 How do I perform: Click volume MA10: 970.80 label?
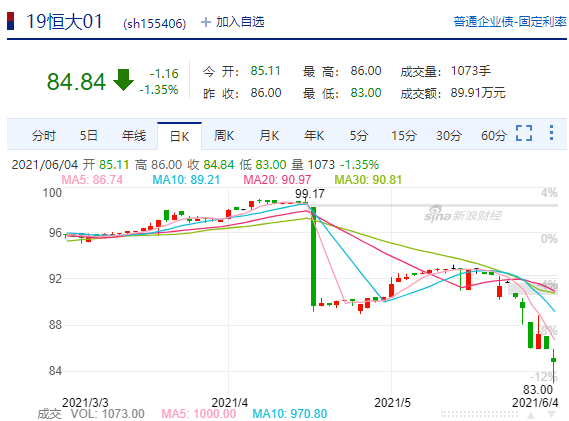(290, 414)
